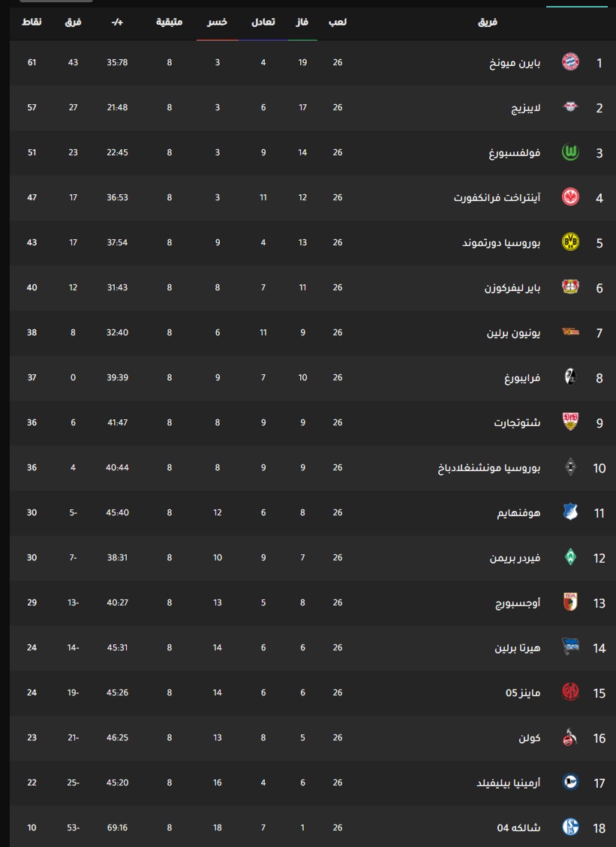Click the Wolfsburg green W logo
The width and height of the screenshot is (616, 847).
570,152
